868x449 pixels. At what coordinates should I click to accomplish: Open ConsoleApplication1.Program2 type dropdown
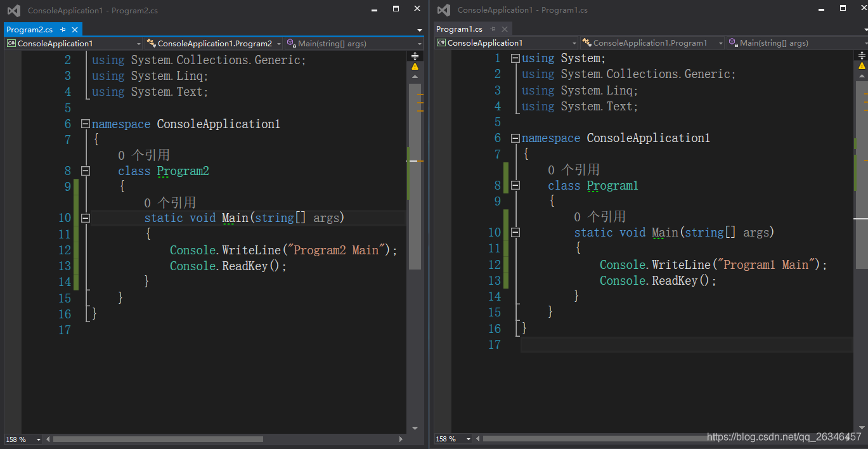[214, 44]
